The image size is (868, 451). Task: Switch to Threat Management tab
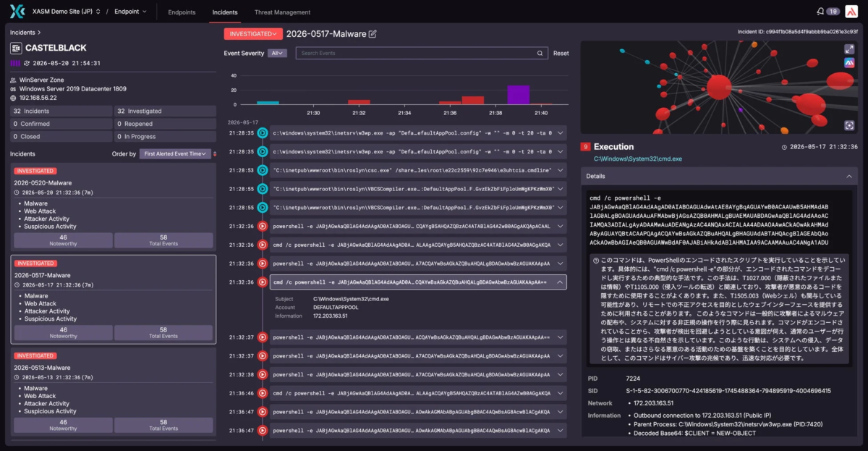[x=282, y=12]
